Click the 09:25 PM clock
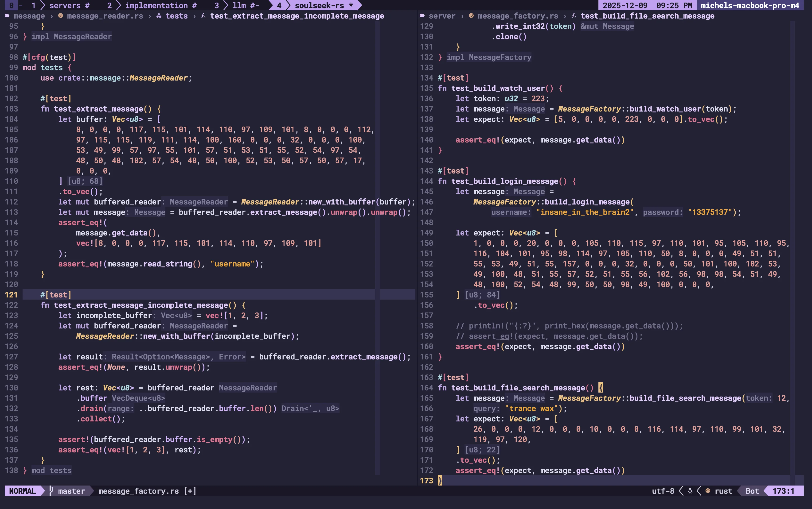The width and height of the screenshot is (812, 509). (674, 5)
